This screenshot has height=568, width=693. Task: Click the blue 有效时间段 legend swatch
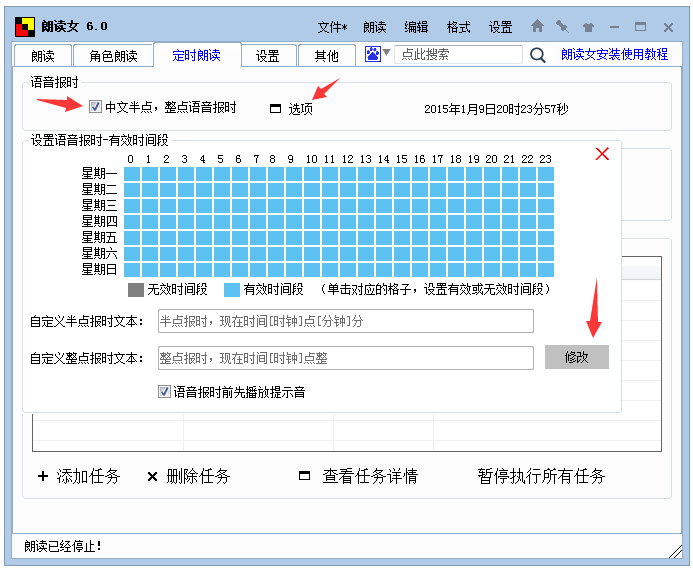pyautogui.click(x=232, y=290)
